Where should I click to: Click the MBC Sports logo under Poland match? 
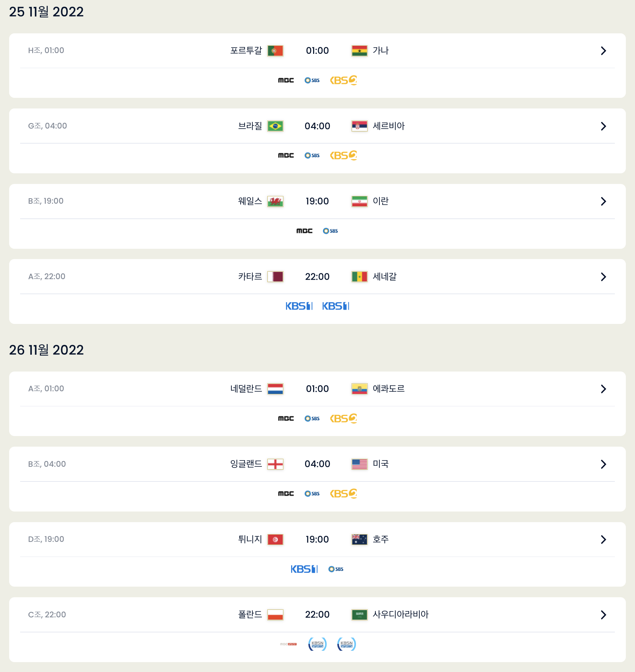point(288,644)
